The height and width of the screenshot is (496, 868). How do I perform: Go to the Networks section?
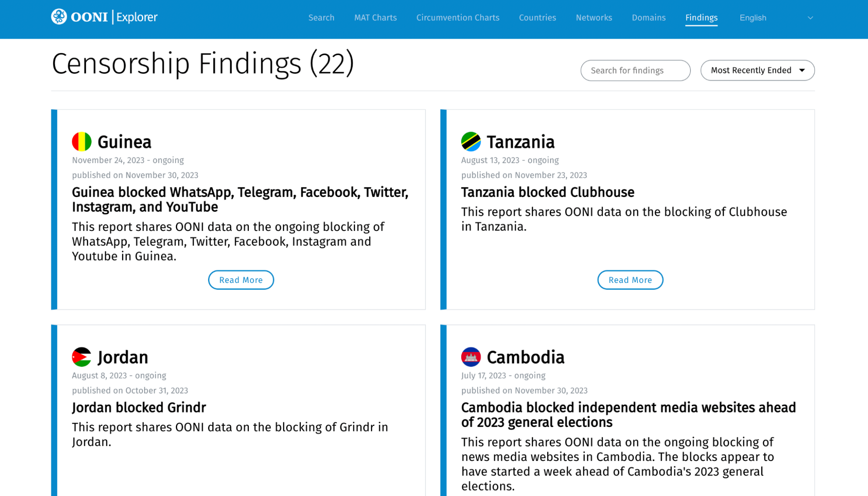pyautogui.click(x=594, y=18)
